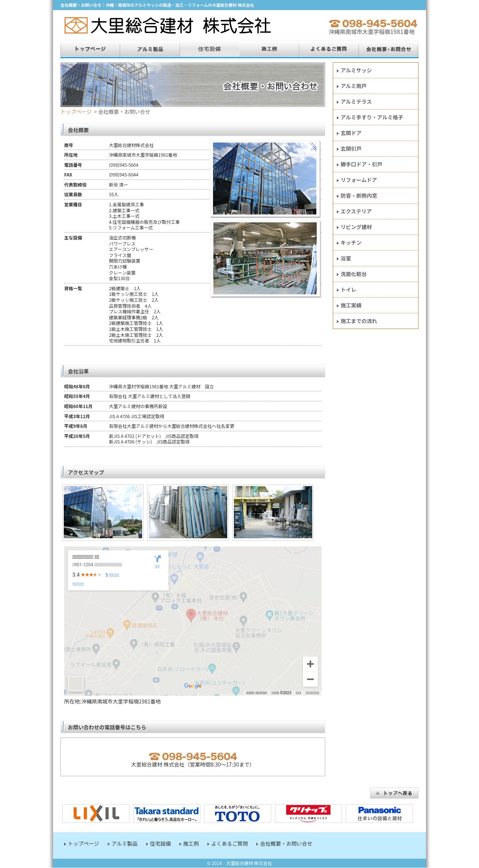Click the 白井井(シローイガー) map marker
479x868 pixels.
[x=212, y=668]
